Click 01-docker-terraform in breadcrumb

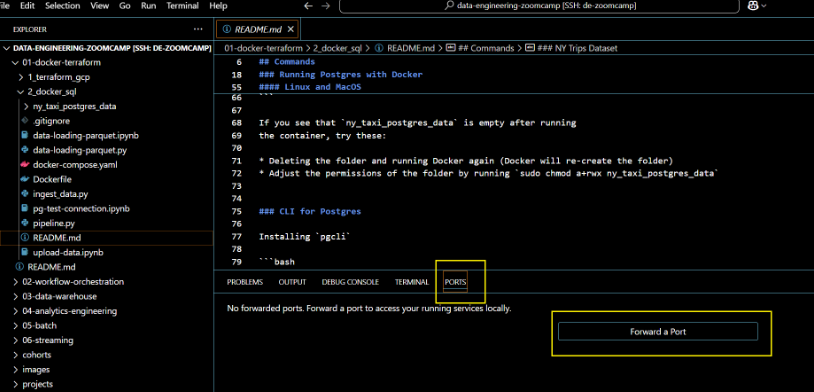(x=263, y=48)
